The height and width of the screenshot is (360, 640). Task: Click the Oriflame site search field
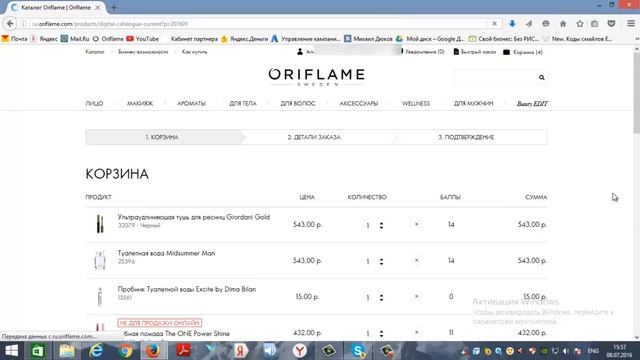tap(496, 77)
